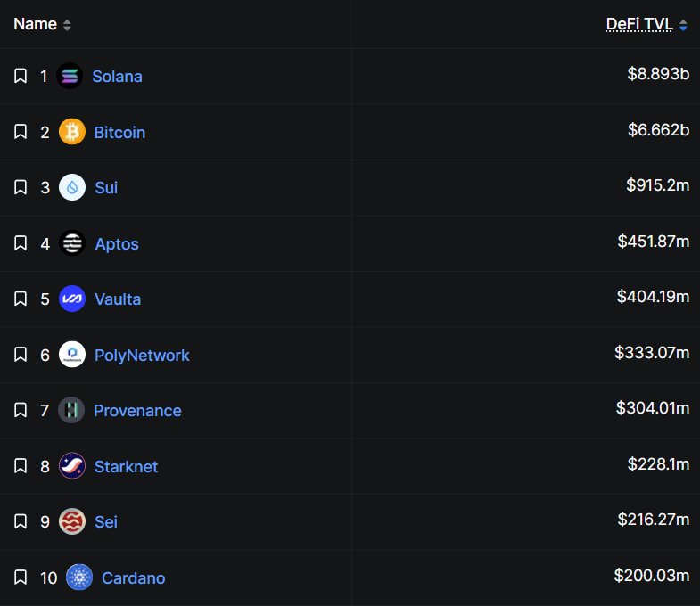Viewport: 700px width, 606px height.
Task: Open the Aptos chain link
Action: point(117,243)
